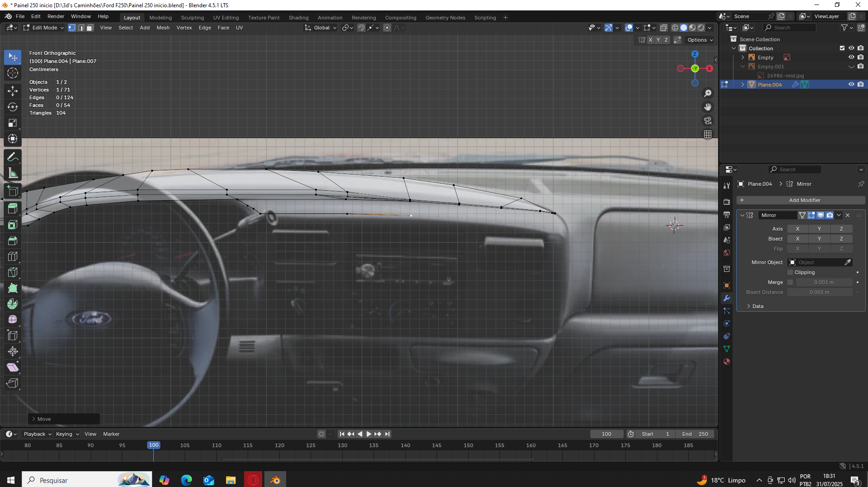Hide Plane.004 in the outliner
Image resolution: width=868 pixels, height=487 pixels.
pos(851,84)
